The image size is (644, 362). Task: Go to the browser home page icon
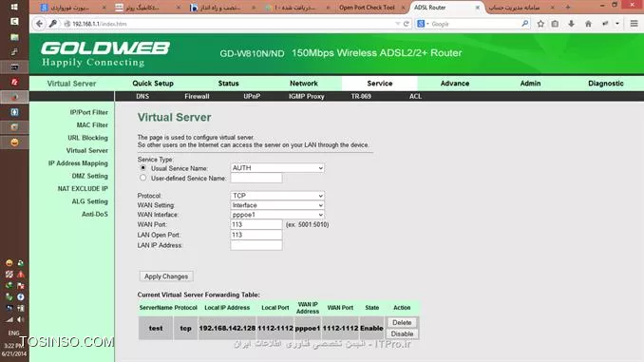pyautogui.click(x=588, y=24)
